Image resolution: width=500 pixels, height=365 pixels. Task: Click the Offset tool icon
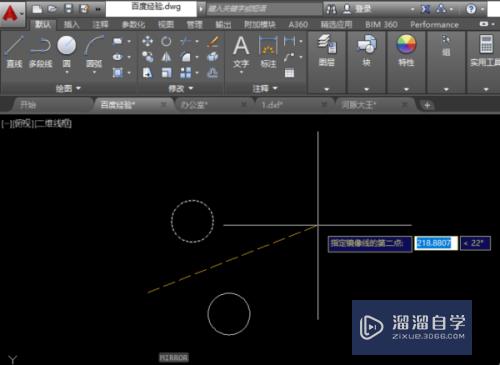point(213,73)
